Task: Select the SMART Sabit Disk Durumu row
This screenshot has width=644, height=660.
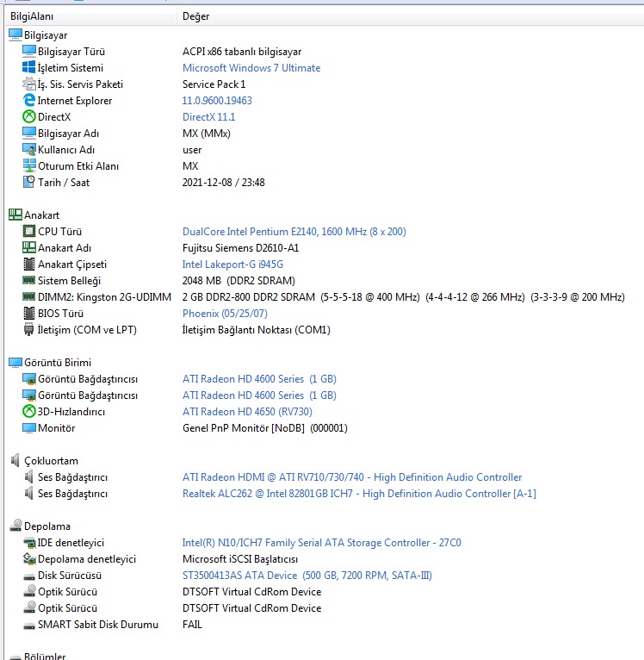Action: [x=97, y=625]
